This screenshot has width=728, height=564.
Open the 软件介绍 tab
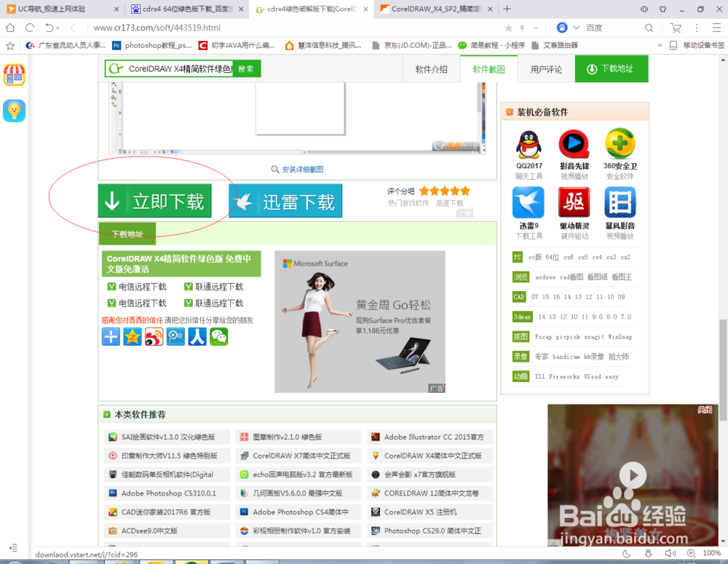click(x=431, y=69)
